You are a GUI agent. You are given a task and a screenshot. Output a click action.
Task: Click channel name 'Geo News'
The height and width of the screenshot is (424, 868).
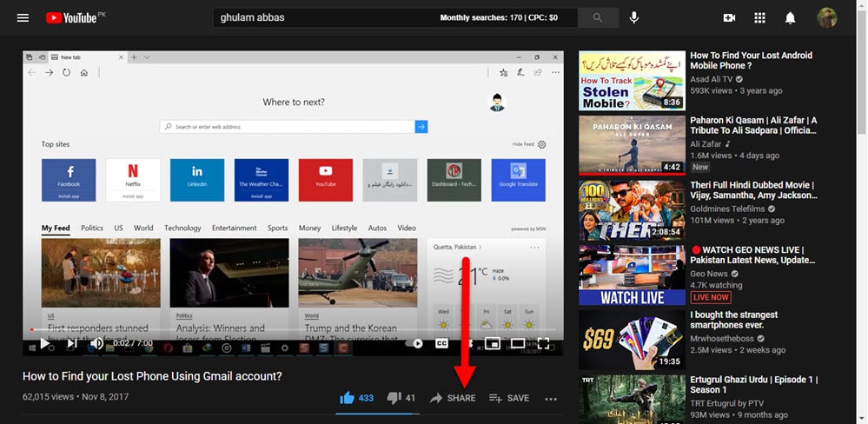709,274
